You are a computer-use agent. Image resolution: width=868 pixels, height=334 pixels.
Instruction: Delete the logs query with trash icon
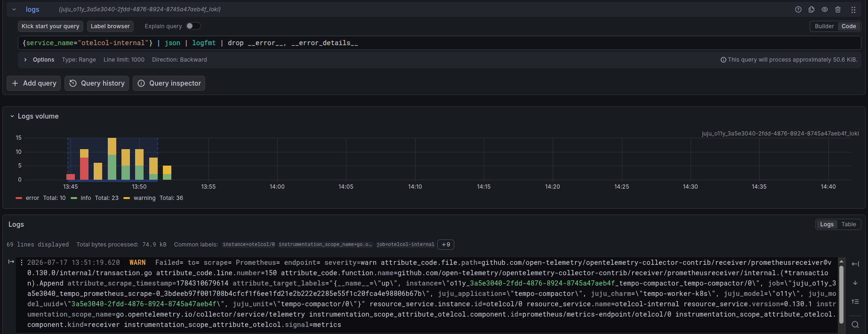(838, 9)
